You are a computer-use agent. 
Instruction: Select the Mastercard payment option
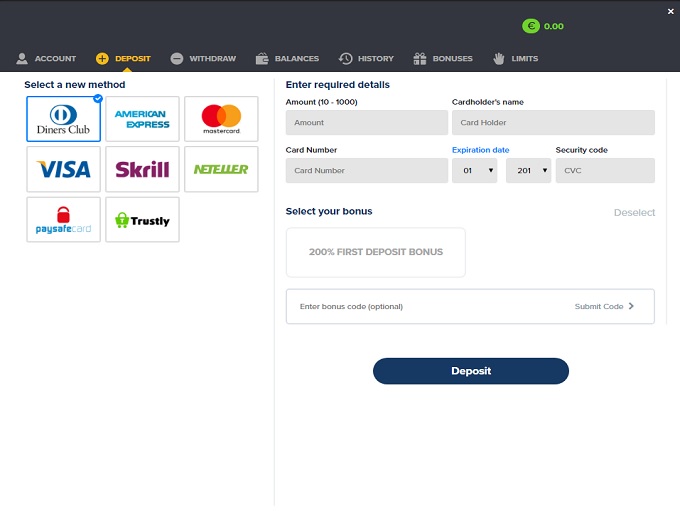(221, 120)
